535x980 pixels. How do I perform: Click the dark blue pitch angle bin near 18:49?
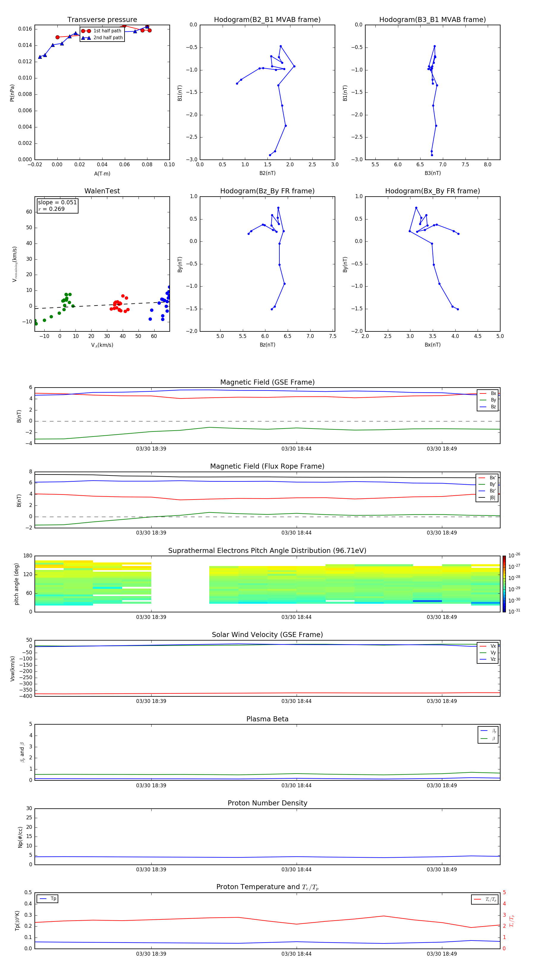click(427, 601)
